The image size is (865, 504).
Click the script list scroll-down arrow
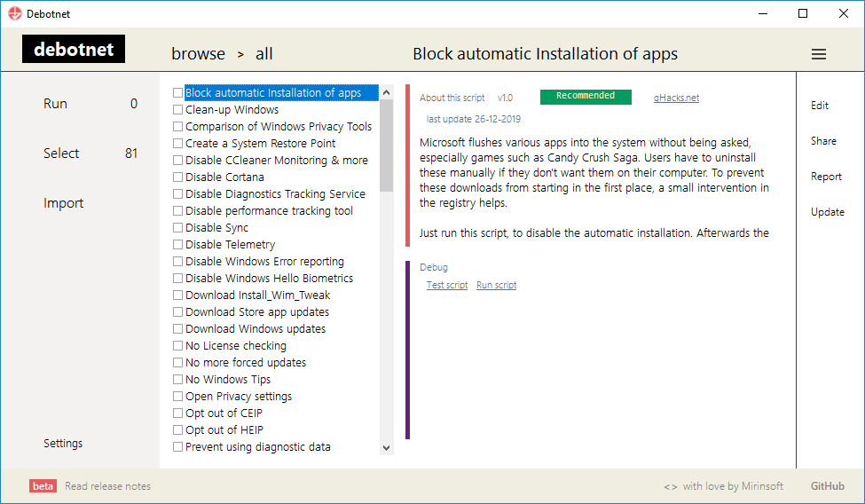pyautogui.click(x=386, y=448)
